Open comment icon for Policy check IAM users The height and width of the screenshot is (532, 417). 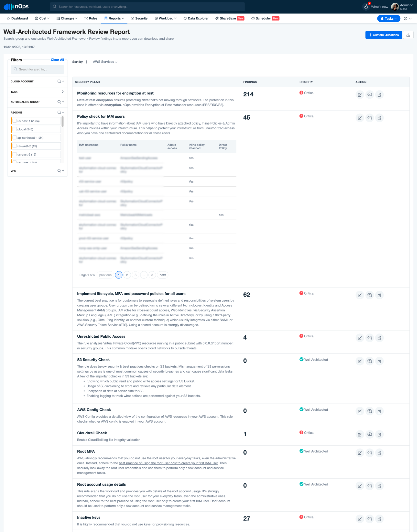coord(369,118)
